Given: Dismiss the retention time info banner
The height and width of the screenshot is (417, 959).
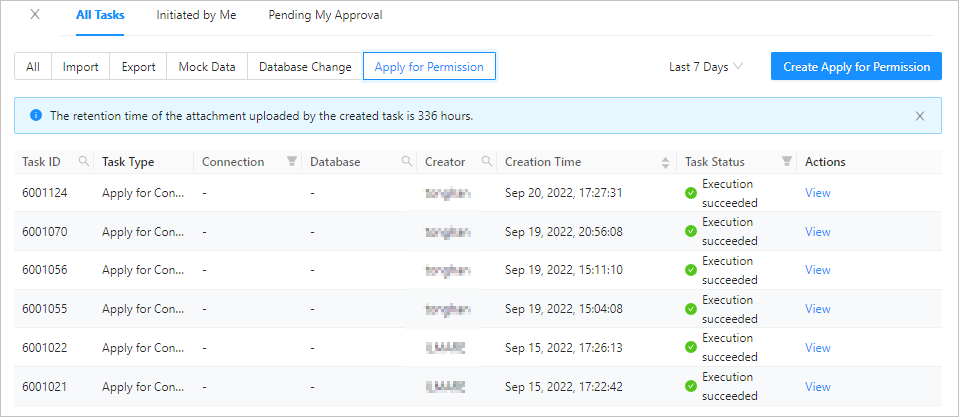Looking at the screenshot, I should tap(920, 116).
